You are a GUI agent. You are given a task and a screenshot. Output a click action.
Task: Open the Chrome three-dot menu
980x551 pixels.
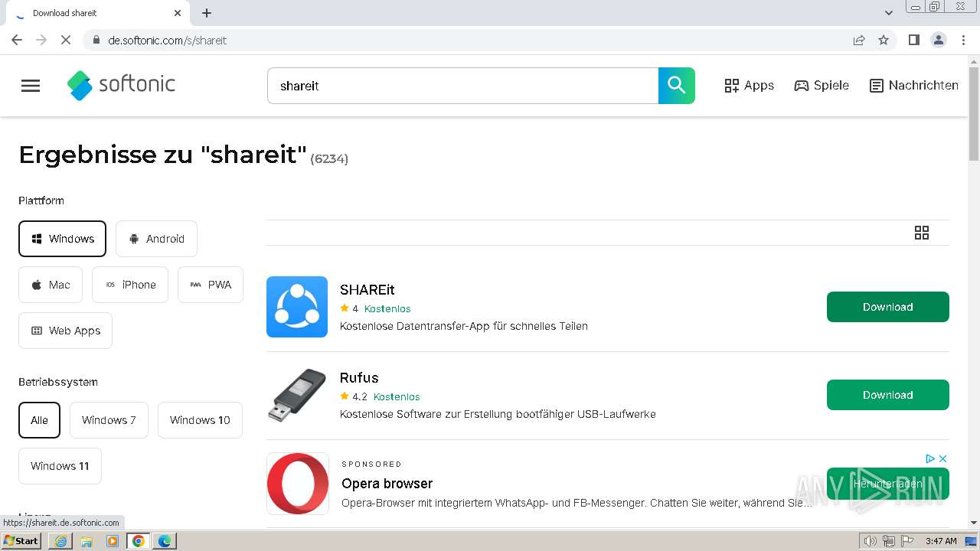pos(964,40)
